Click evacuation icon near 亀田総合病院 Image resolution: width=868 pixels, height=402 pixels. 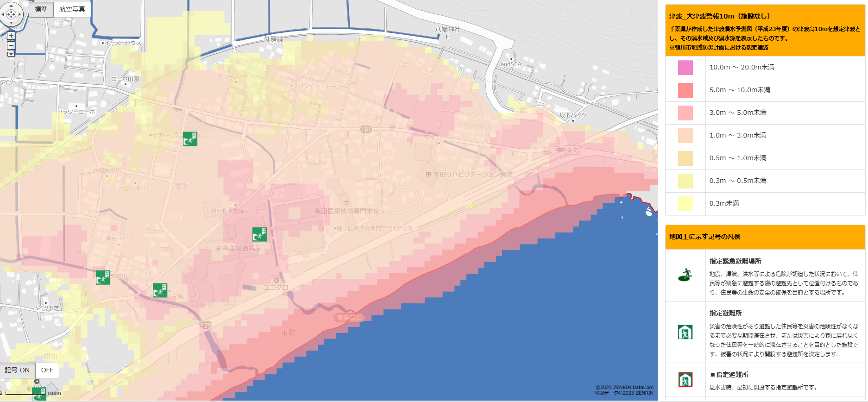point(259,234)
